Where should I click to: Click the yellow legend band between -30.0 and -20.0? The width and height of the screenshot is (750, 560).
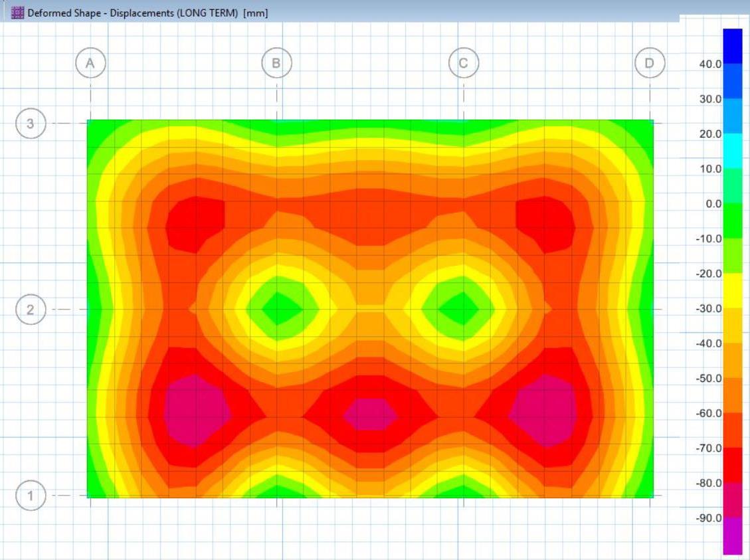coord(732,290)
